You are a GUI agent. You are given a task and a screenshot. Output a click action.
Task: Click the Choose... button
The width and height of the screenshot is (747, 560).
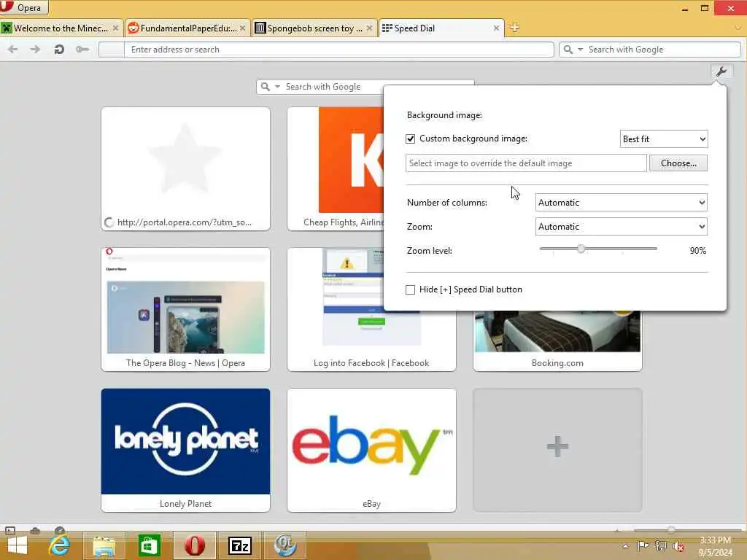[678, 163]
